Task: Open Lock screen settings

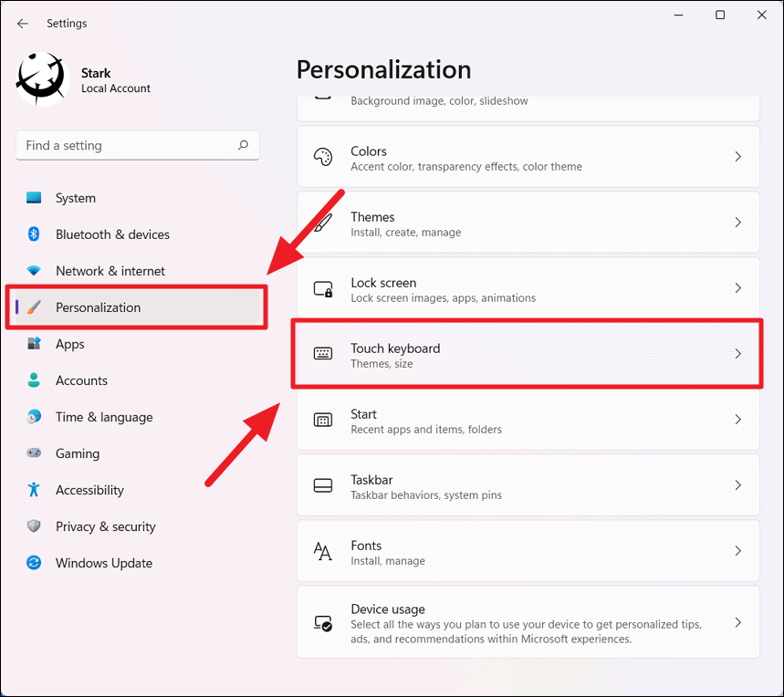Action: 528,288
